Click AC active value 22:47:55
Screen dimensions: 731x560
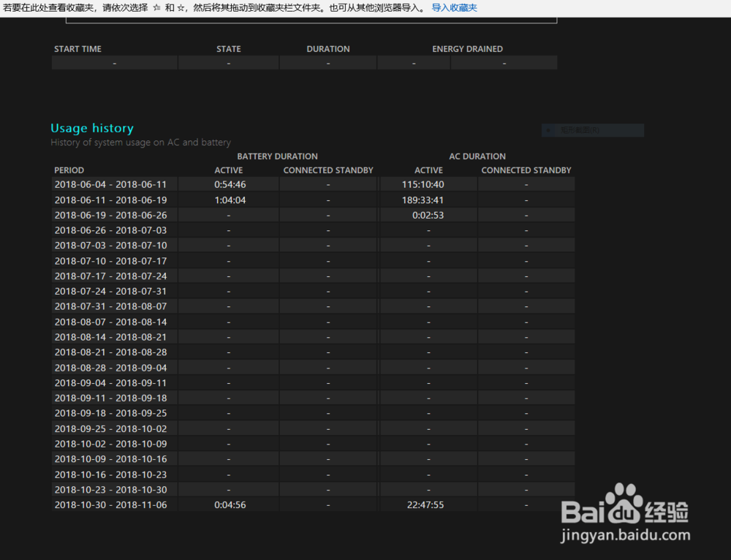(425, 504)
